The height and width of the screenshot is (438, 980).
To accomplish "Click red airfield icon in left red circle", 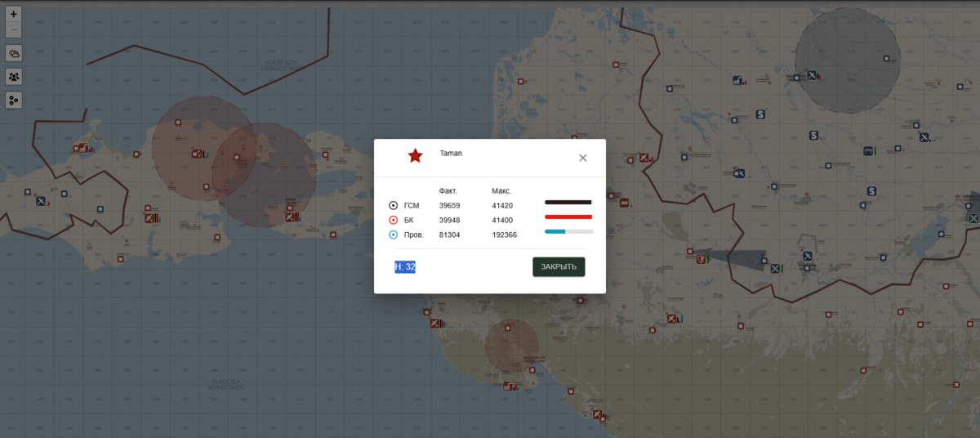I will pyautogui.click(x=196, y=153).
